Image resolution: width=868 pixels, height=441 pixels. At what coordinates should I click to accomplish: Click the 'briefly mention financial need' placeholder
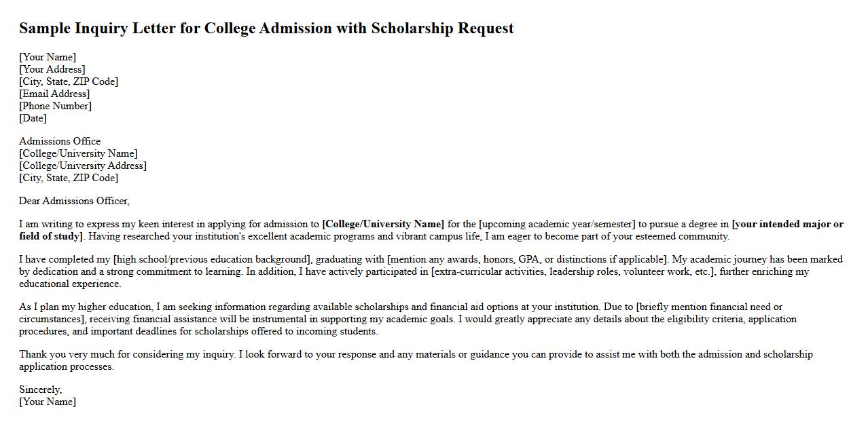pyautogui.click(x=709, y=307)
